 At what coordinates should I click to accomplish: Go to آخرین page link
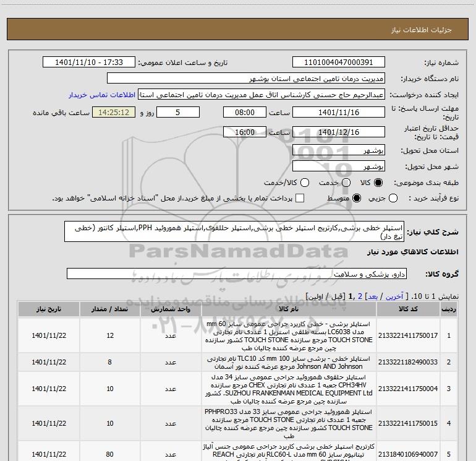click(394, 296)
